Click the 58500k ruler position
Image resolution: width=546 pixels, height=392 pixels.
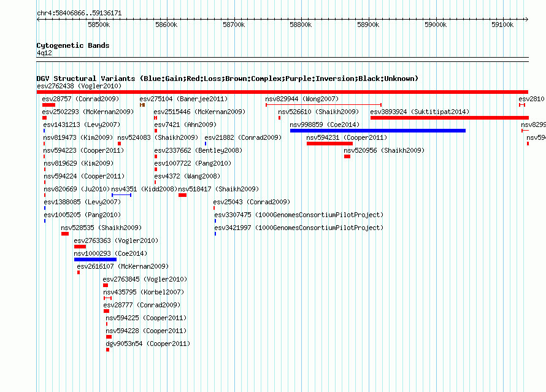click(x=99, y=25)
